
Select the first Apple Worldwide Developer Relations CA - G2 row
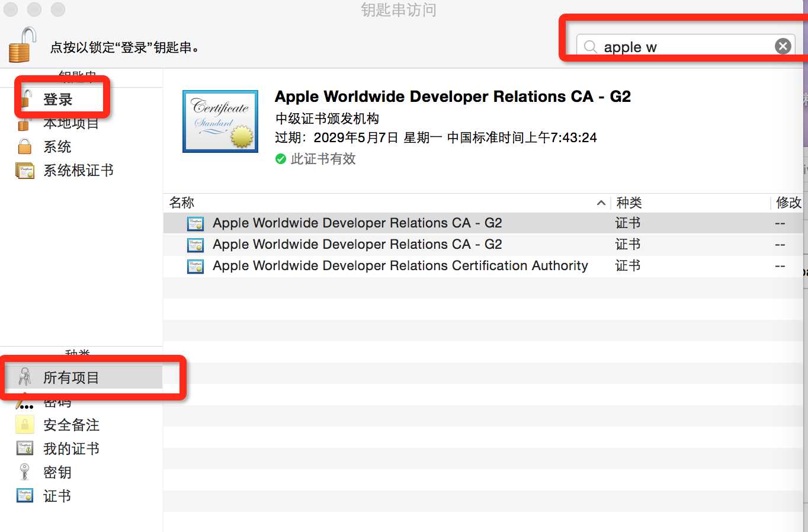click(483, 223)
